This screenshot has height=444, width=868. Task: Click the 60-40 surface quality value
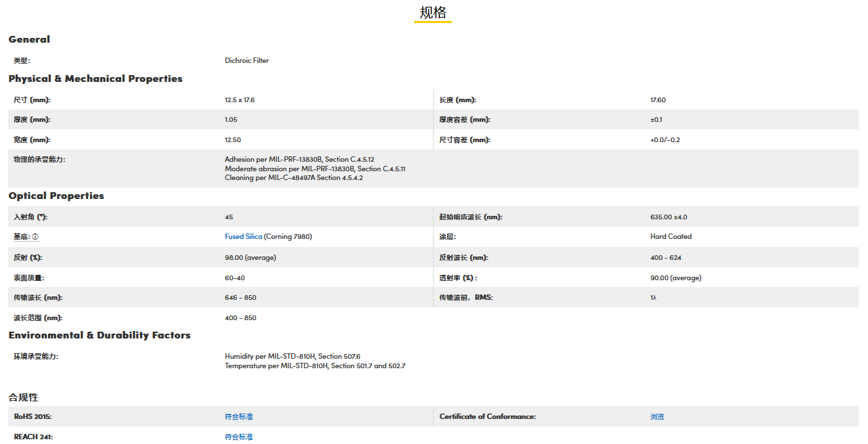235,278
